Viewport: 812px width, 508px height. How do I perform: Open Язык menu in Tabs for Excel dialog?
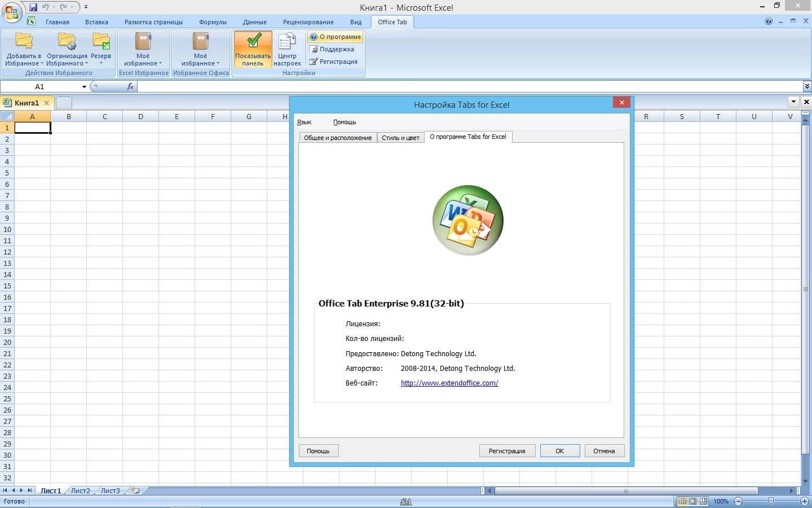[x=304, y=122]
